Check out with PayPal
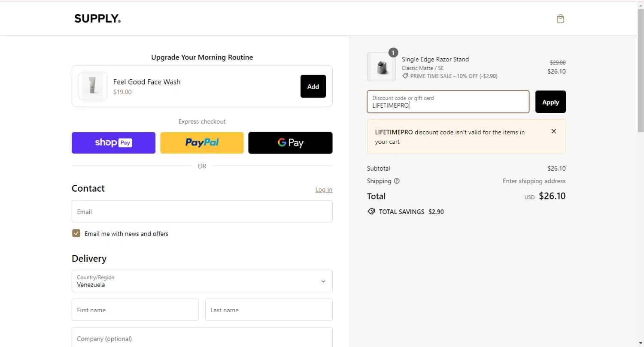Viewport: 644px width, 347px height. 202,143
